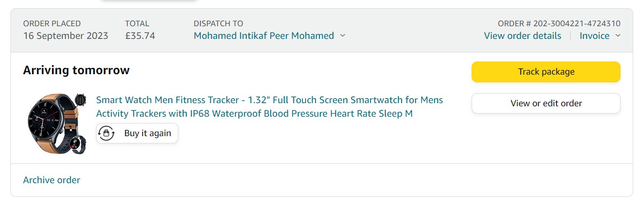Click the Arriving tomorrow heading
Screen dimensions: 644x204
tap(76, 70)
